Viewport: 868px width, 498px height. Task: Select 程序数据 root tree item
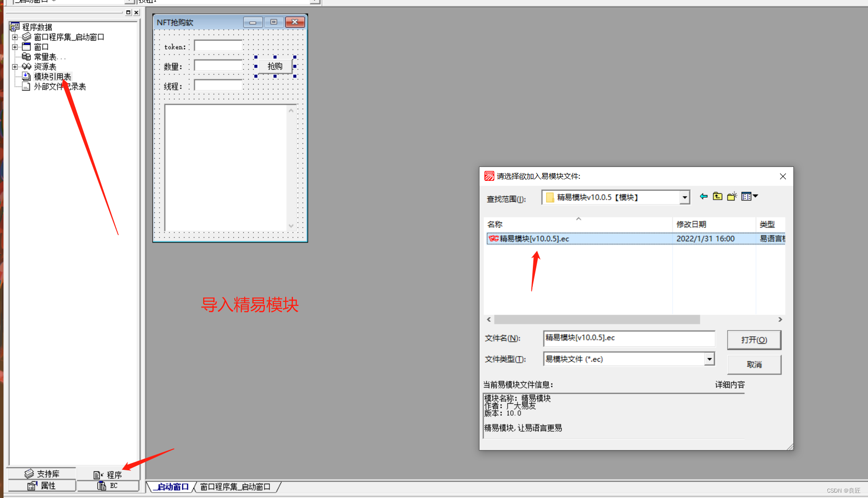[x=37, y=27]
